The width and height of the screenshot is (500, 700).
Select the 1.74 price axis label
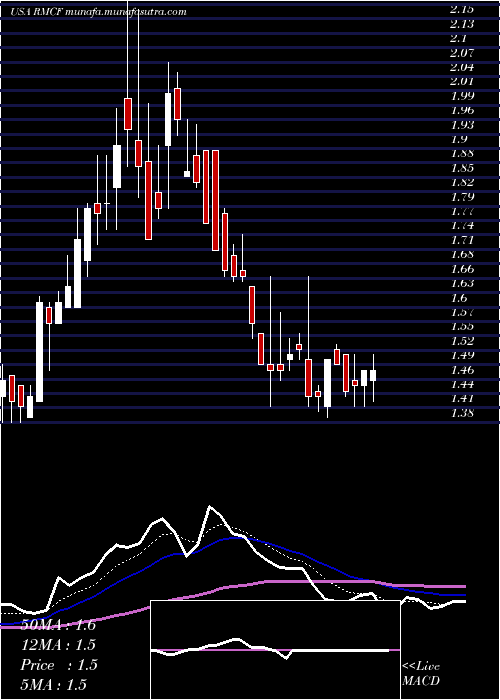pyautogui.click(x=462, y=225)
